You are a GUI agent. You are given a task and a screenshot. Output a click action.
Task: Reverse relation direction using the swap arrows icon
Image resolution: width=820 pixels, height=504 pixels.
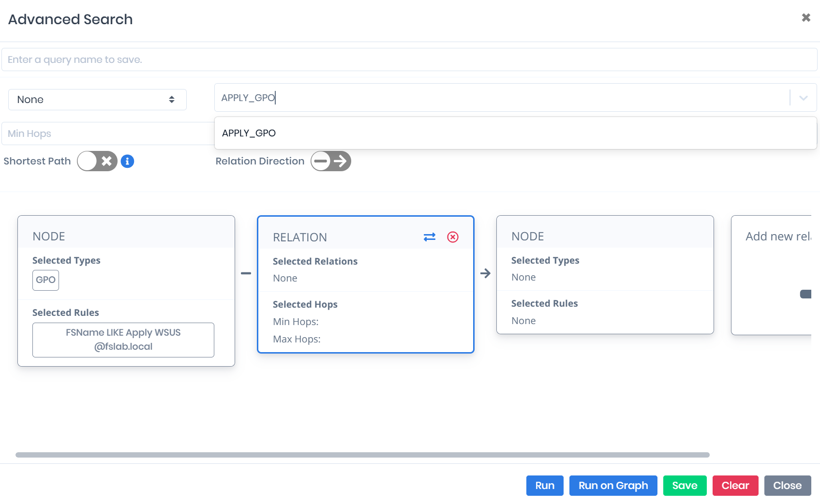pos(430,237)
